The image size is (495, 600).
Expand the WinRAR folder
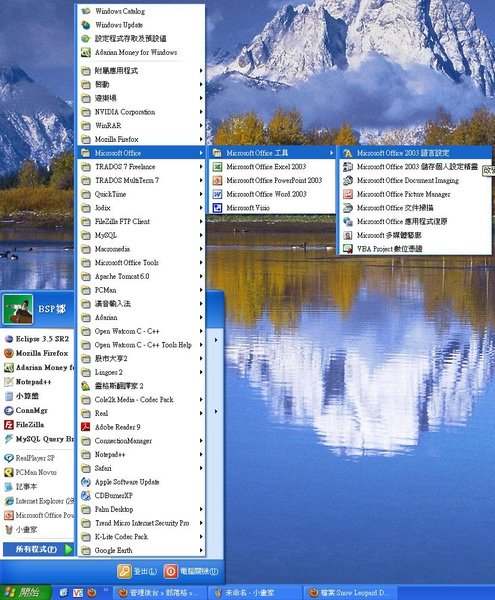click(141, 126)
